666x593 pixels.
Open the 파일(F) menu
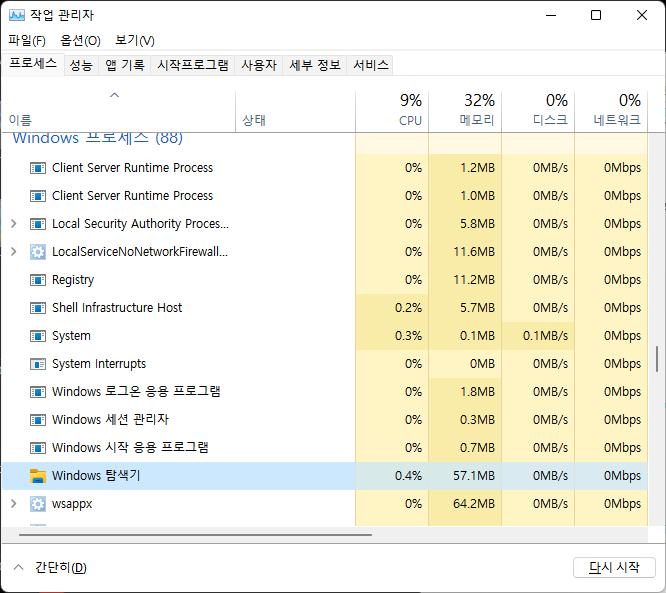(27, 41)
